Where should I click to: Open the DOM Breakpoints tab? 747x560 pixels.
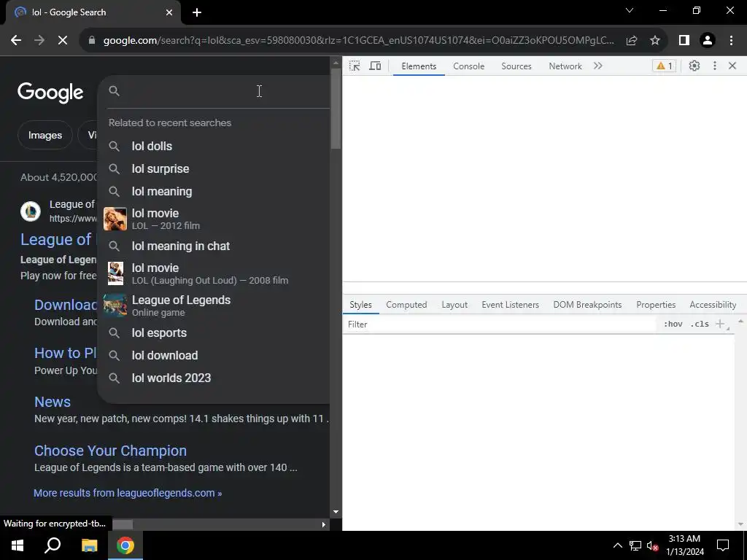coord(587,305)
